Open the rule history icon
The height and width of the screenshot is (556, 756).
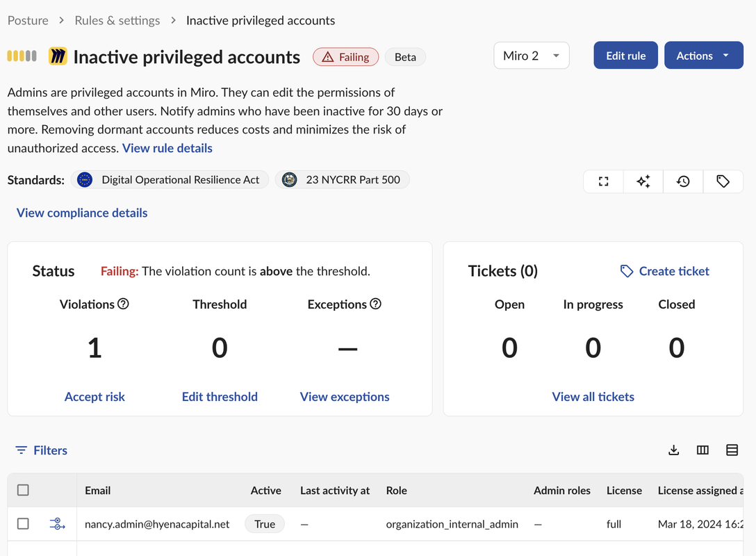click(683, 181)
